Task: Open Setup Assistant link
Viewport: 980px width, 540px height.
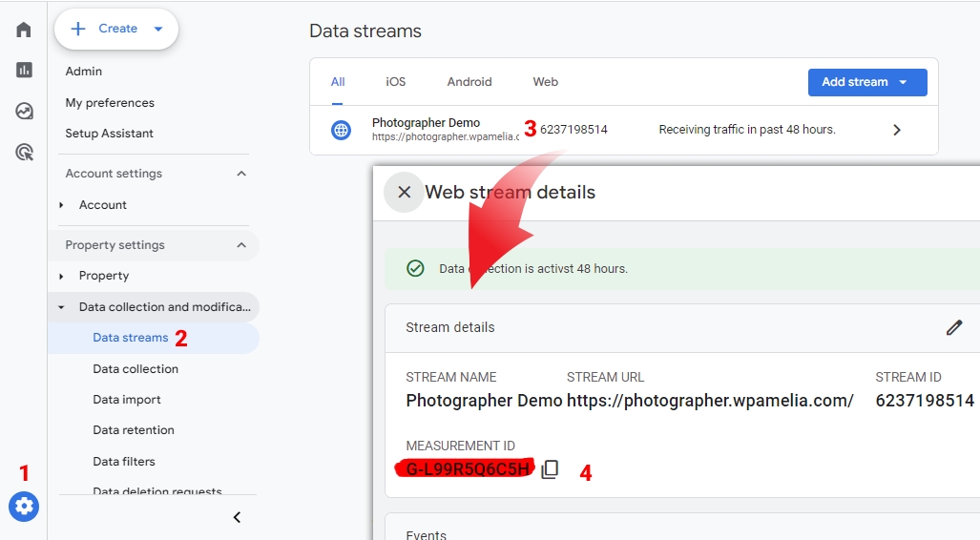Action: coord(109,134)
